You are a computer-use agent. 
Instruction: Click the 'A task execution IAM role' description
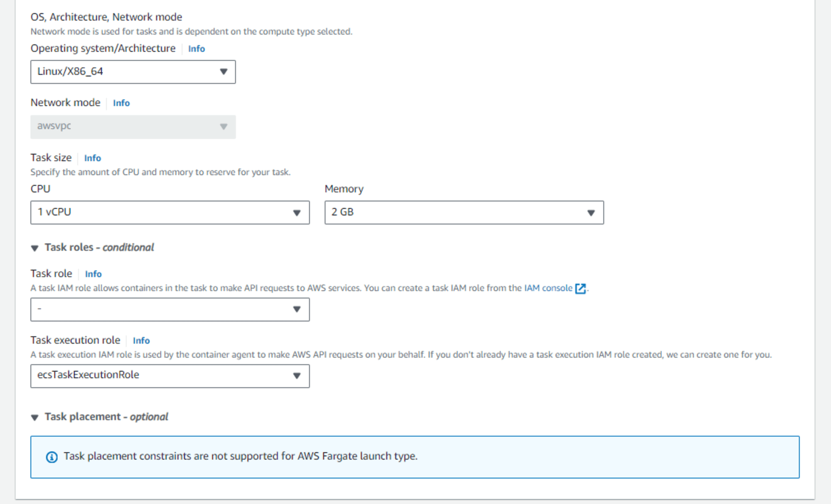click(401, 355)
